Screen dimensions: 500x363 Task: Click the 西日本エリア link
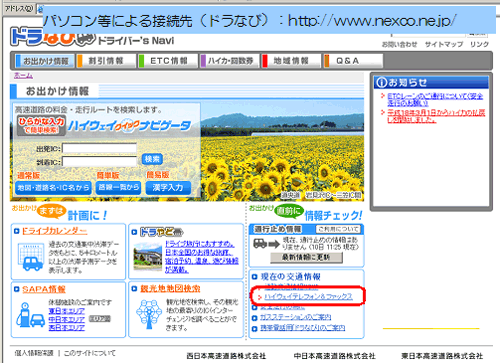click(67, 328)
